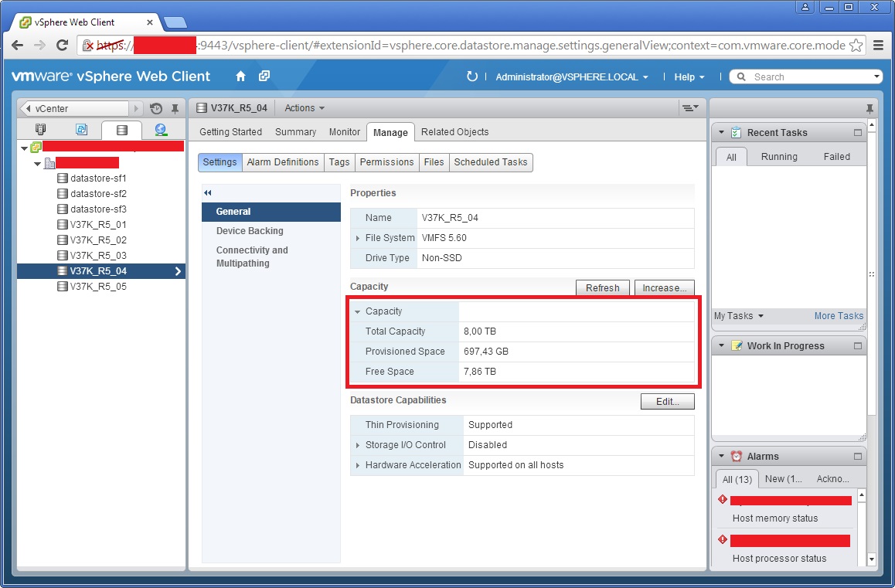Open the Summary tab
This screenshot has width=895, height=588.
(295, 132)
